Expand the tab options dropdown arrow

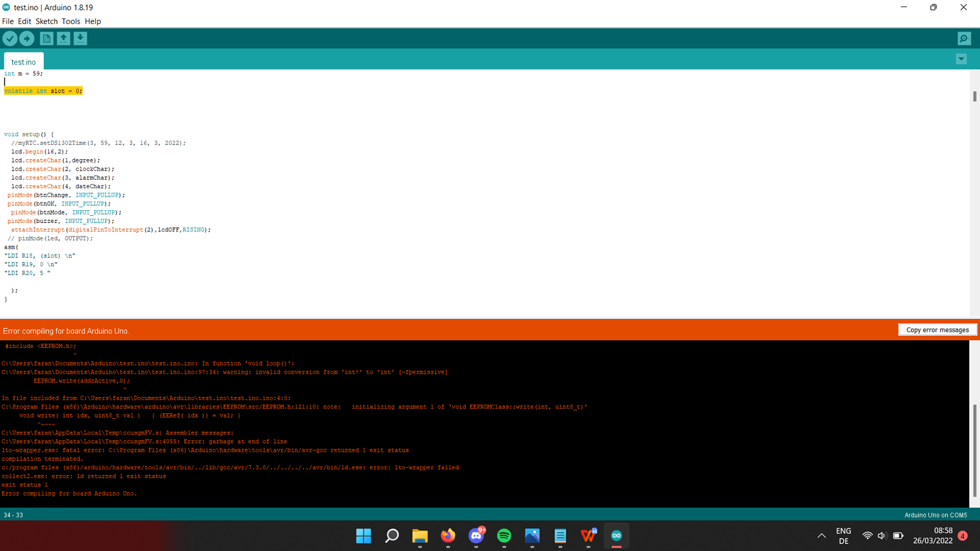[x=961, y=60]
